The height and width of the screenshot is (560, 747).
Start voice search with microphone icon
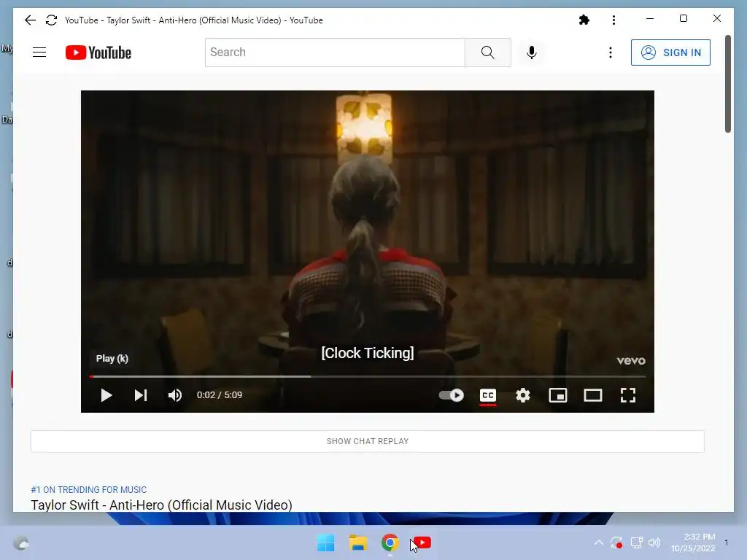point(532,52)
